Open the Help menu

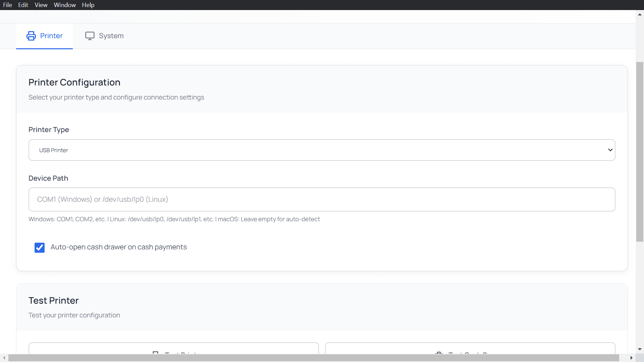[88, 5]
